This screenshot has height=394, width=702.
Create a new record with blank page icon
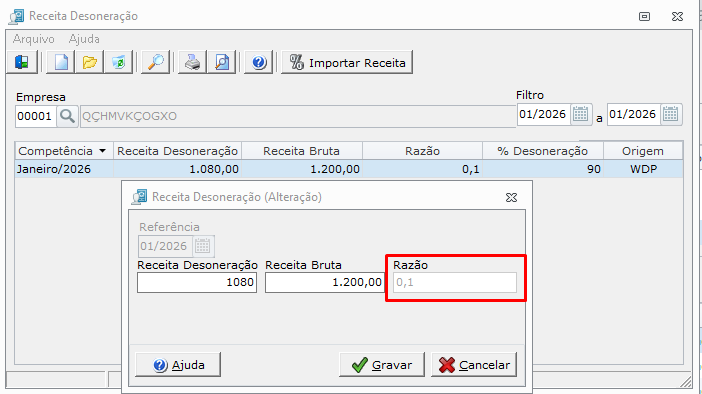coord(61,62)
